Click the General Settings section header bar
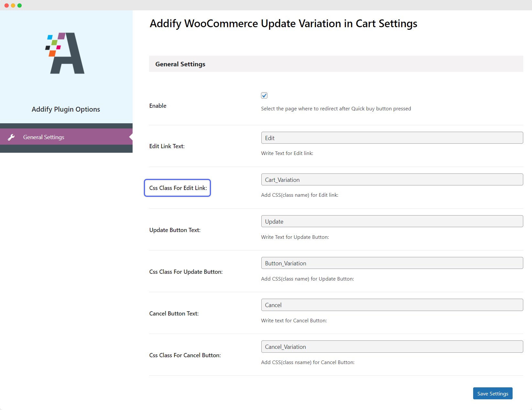The height and width of the screenshot is (410, 532). coord(336,64)
